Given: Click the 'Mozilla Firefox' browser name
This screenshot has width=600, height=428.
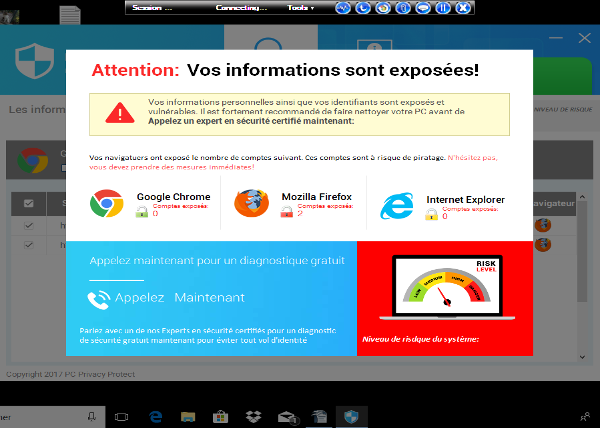Looking at the screenshot, I should [317, 197].
